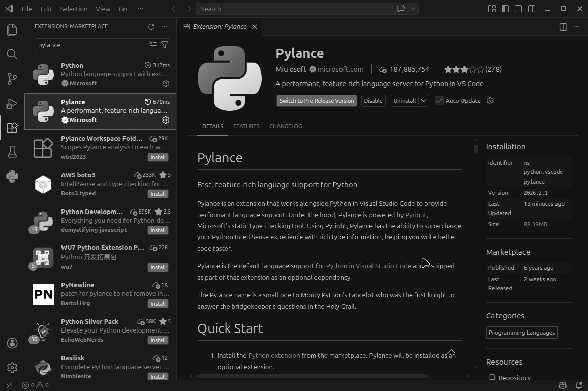Install the AWS boto3 extension
This screenshot has width=588, height=391.
[x=158, y=194]
